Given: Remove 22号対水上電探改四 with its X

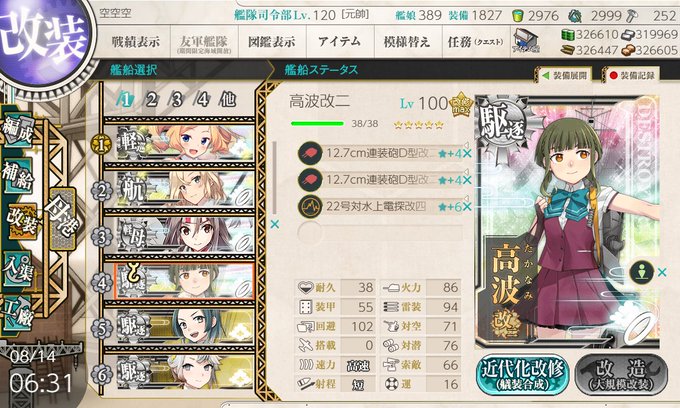Looking at the screenshot, I should (467, 207).
